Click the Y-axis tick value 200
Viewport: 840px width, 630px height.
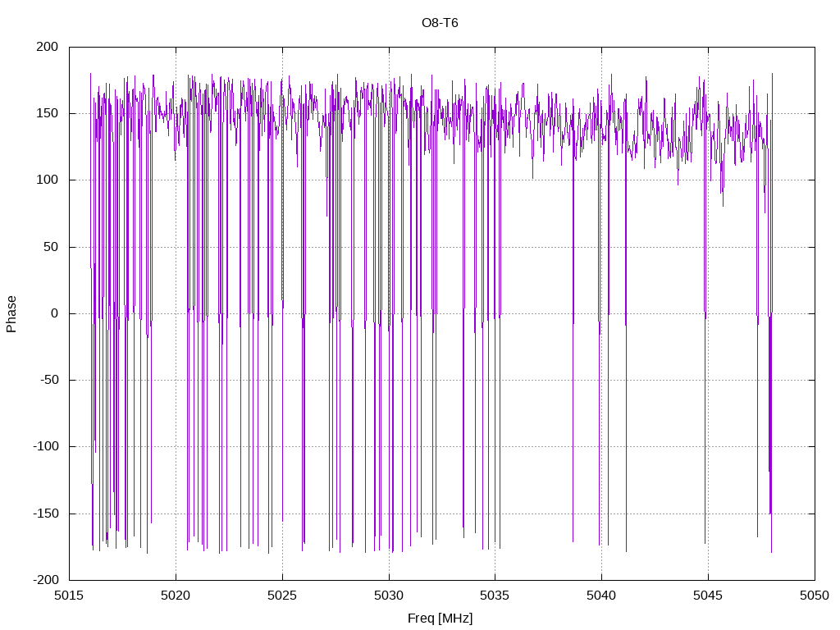pyautogui.click(x=47, y=47)
